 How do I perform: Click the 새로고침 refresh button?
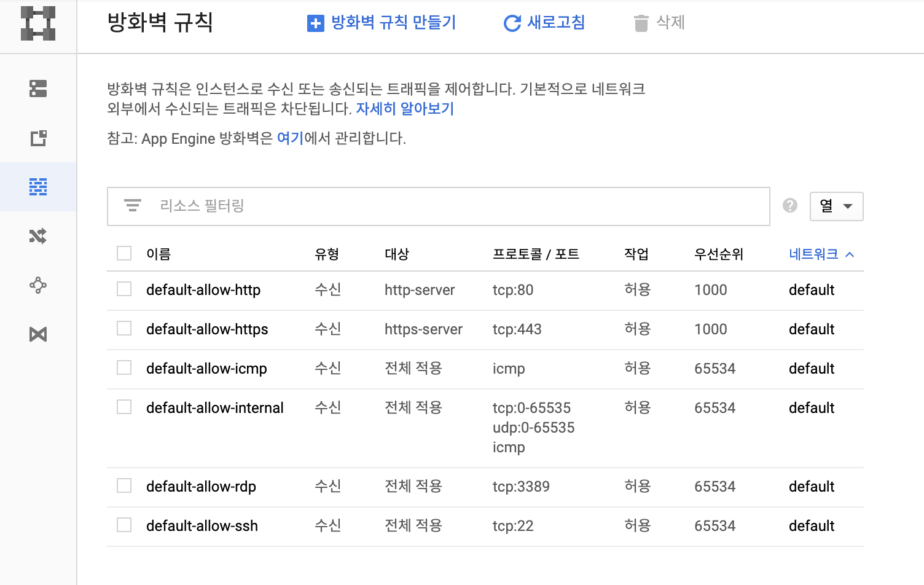[544, 23]
